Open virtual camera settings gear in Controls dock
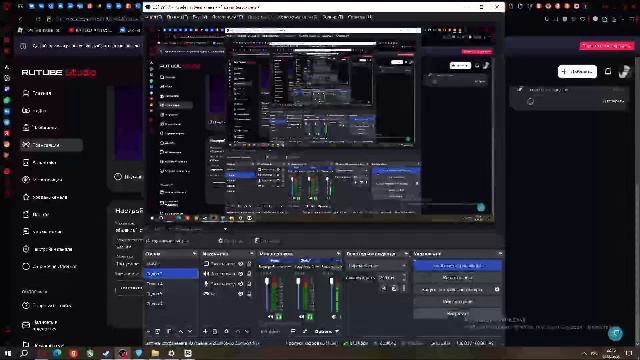640x360 pixels. (x=497, y=289)
